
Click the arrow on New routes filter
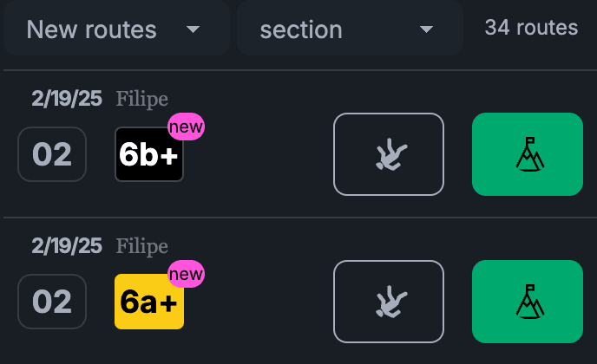click(193, 29)
